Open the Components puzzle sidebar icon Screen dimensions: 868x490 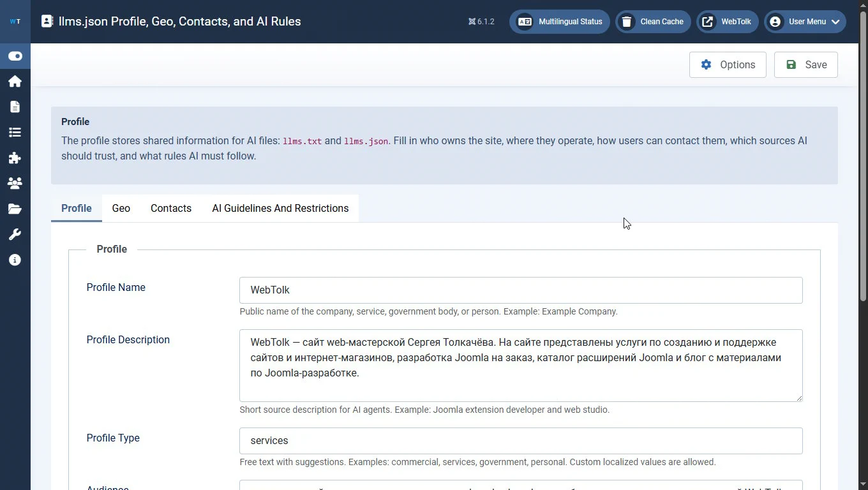click(x=15, y=158)
